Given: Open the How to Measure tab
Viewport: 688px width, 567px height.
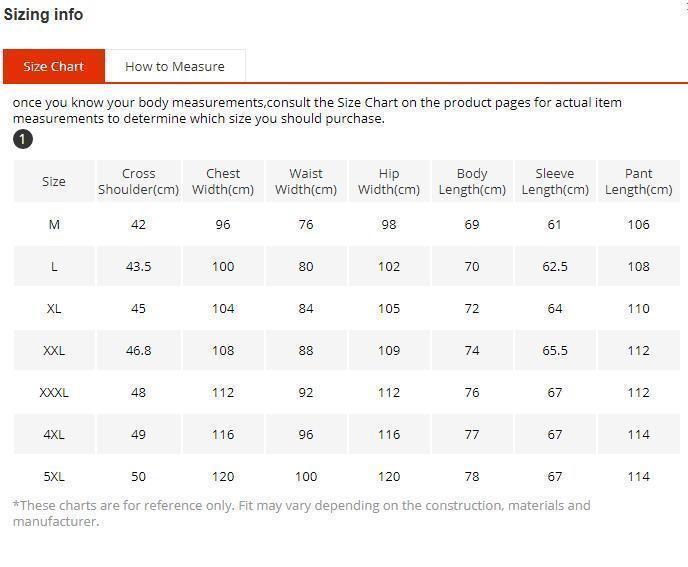Looking at the screenshot, I should [175, 66].
